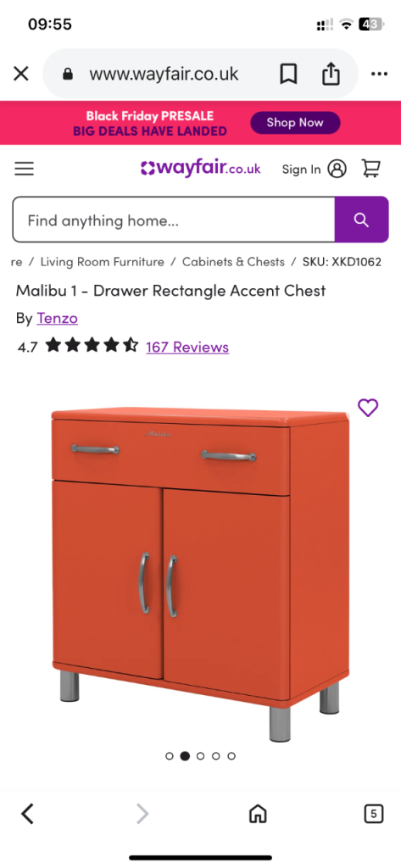Select the first image carousel dot
Viewport: 401px width, 868px height.
(170, 755)
